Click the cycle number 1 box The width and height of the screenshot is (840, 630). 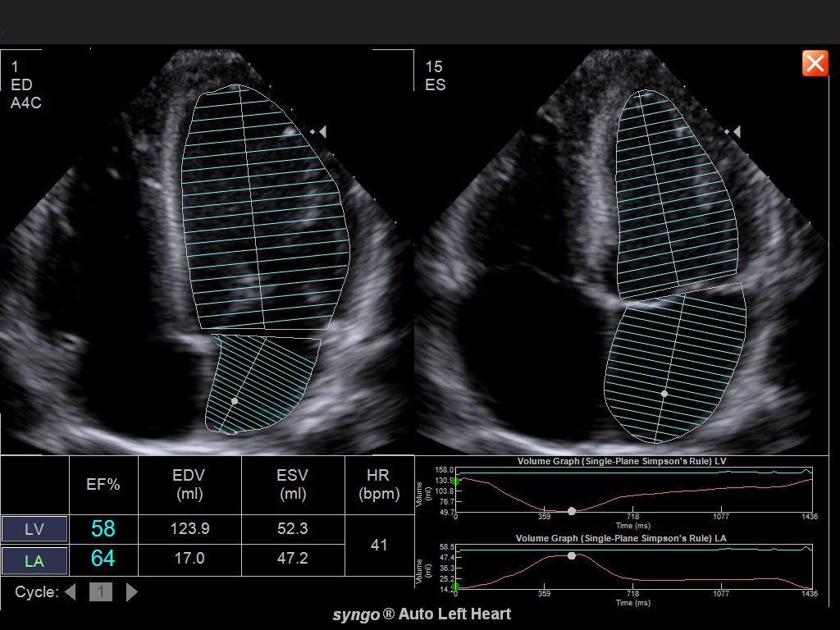pyautogui.click(x=100, y=591)
